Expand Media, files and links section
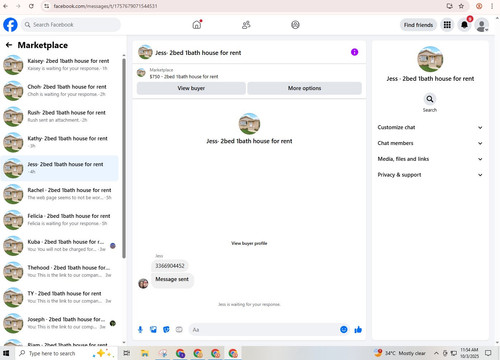The width and height of the screenshot is (500, 360). pos(430,159)
